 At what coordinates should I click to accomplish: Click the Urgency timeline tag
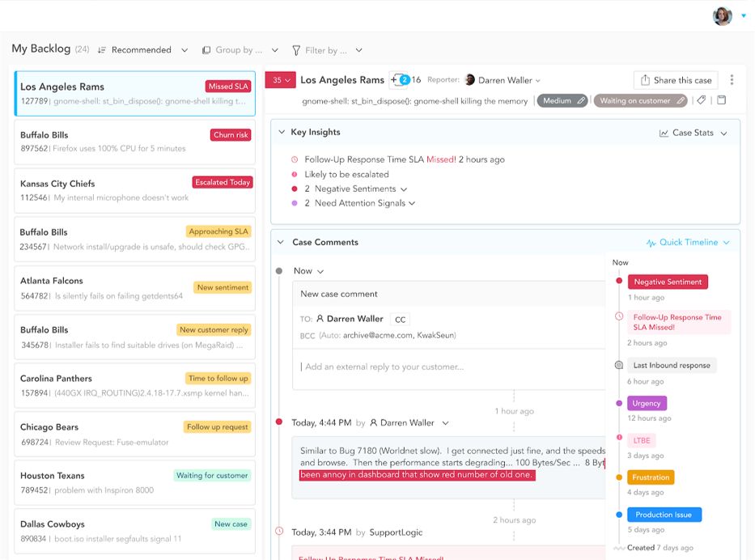(x=647, y=403)
